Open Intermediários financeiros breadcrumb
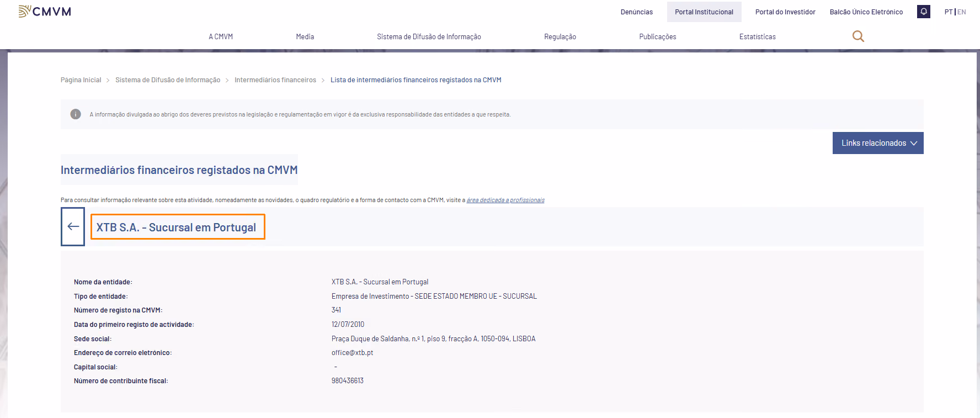 point(275,80)
